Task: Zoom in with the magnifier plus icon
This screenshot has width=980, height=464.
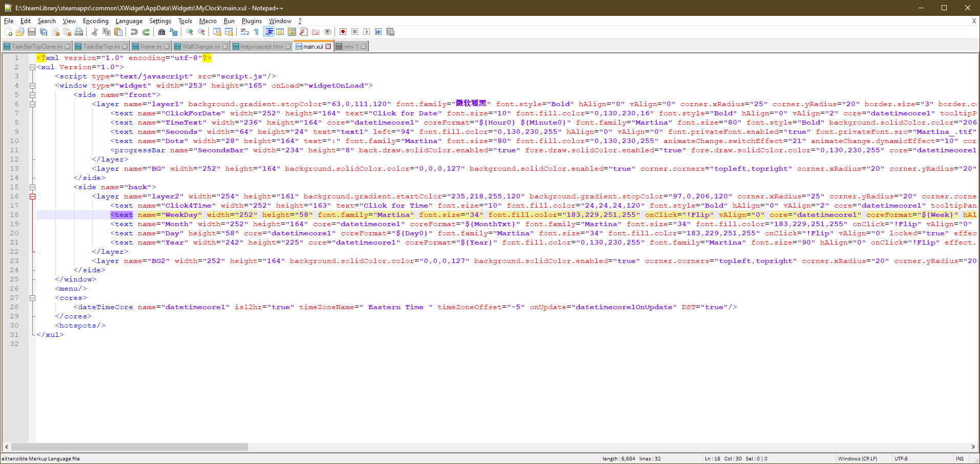Action: pos(190,32)
